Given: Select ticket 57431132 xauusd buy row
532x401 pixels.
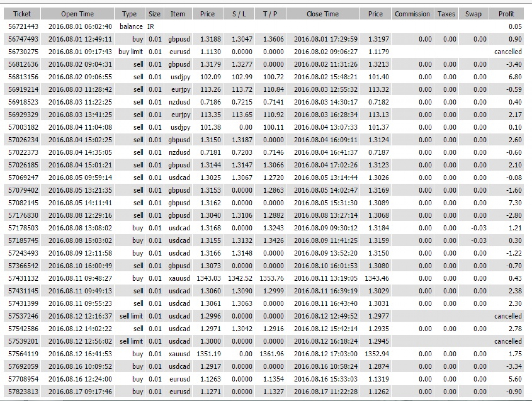Looking at the screenshot, I should coord(23,278).
